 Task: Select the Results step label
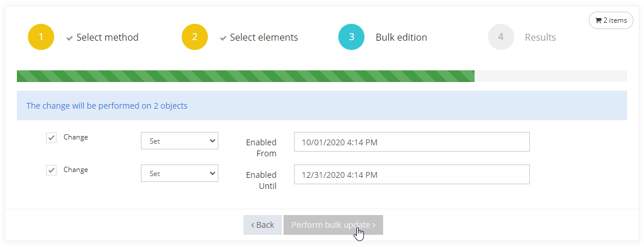[540, 37]
